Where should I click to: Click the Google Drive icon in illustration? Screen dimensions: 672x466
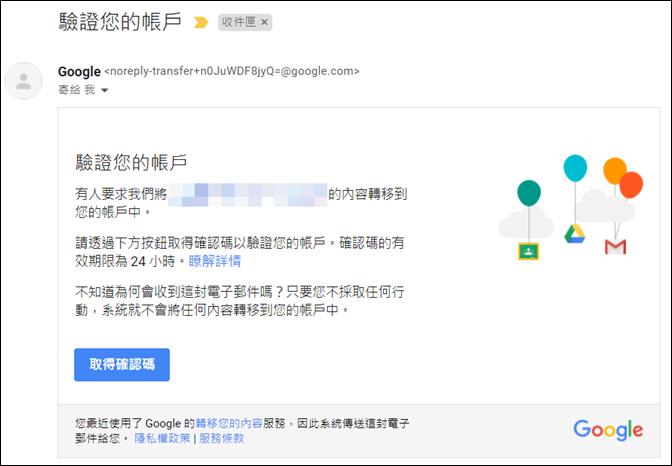click(574, 234)
